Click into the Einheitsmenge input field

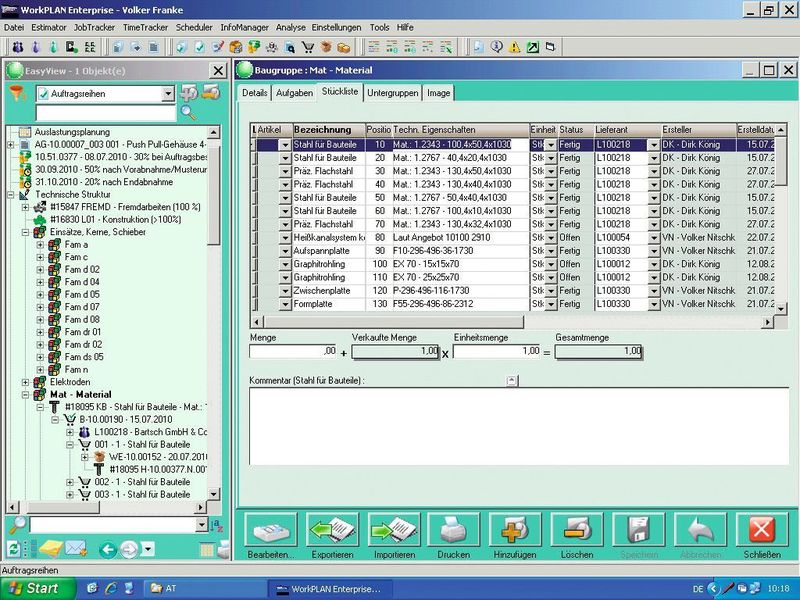496,352
